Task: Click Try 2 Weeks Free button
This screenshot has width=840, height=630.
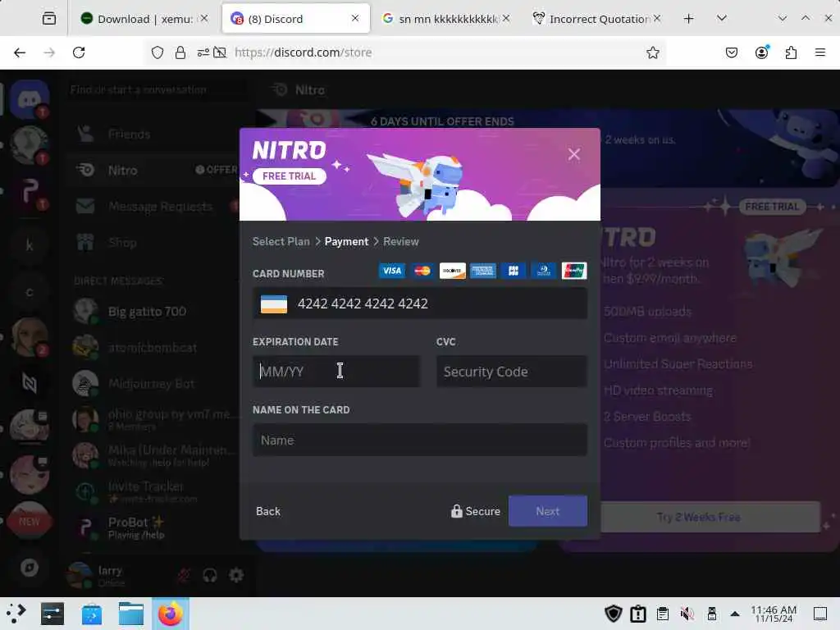Action: click(x=699, y=517)
